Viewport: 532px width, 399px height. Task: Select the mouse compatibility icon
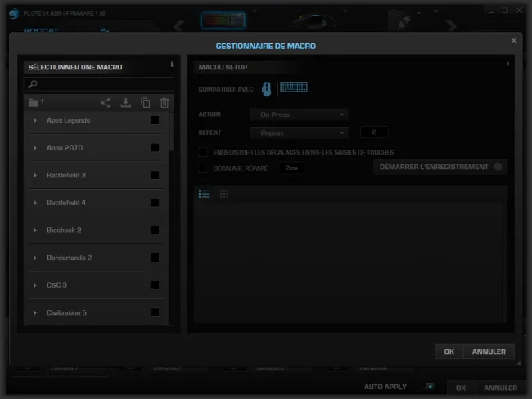click(267, 89)
